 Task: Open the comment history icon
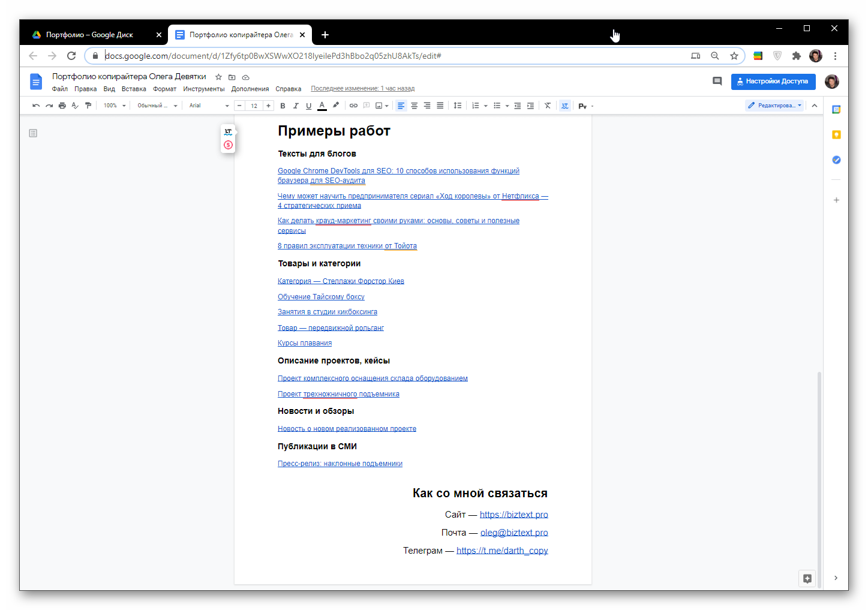[717, 81]
